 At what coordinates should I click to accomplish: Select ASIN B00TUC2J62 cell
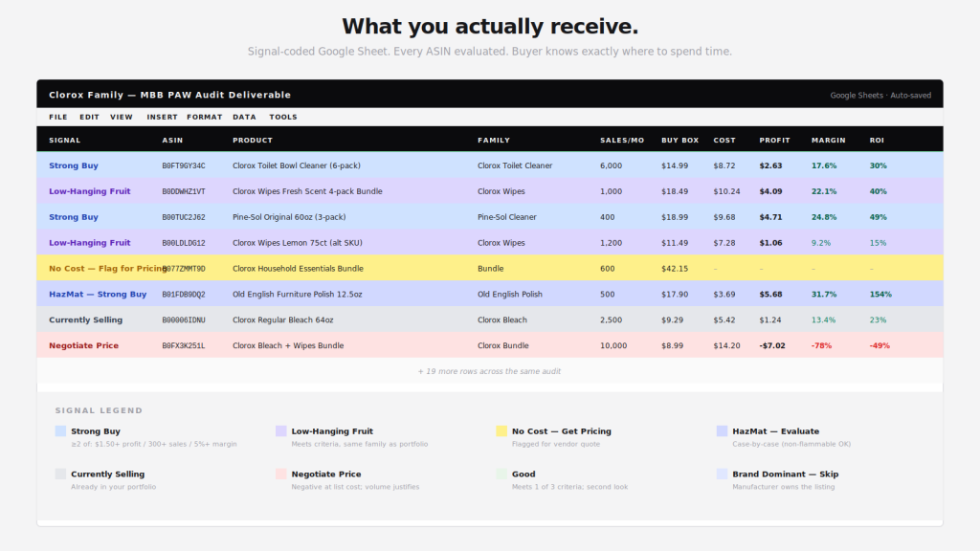click(x=184, y=217)
